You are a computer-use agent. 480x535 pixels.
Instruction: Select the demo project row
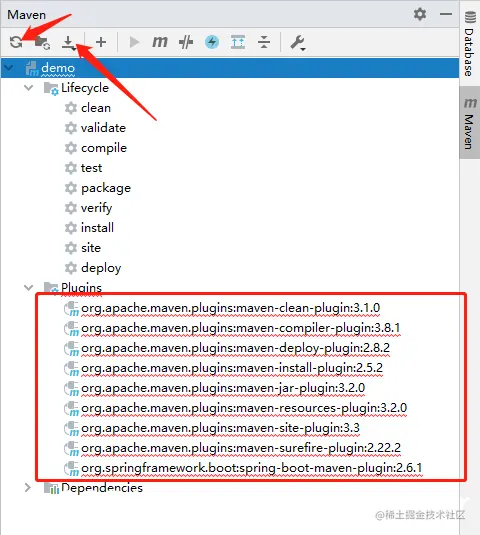point(230,68)
